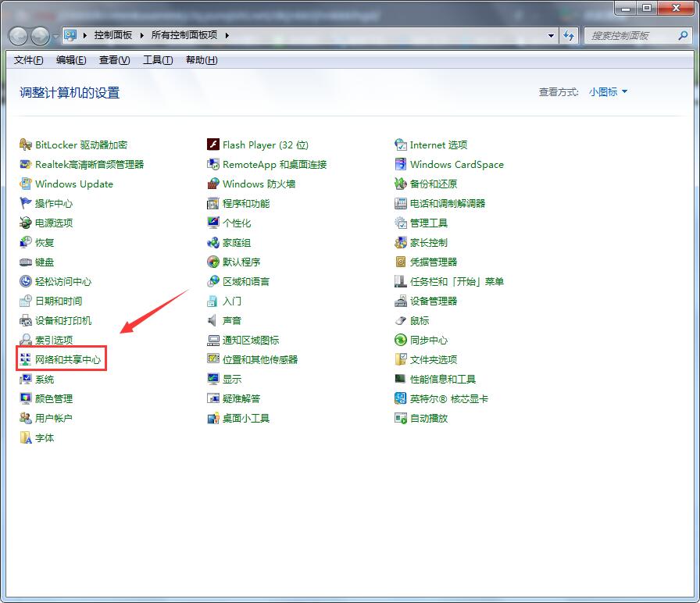700x603 pixels.
Task: Open the 设备管理器 icon
Action: (401, 301)
